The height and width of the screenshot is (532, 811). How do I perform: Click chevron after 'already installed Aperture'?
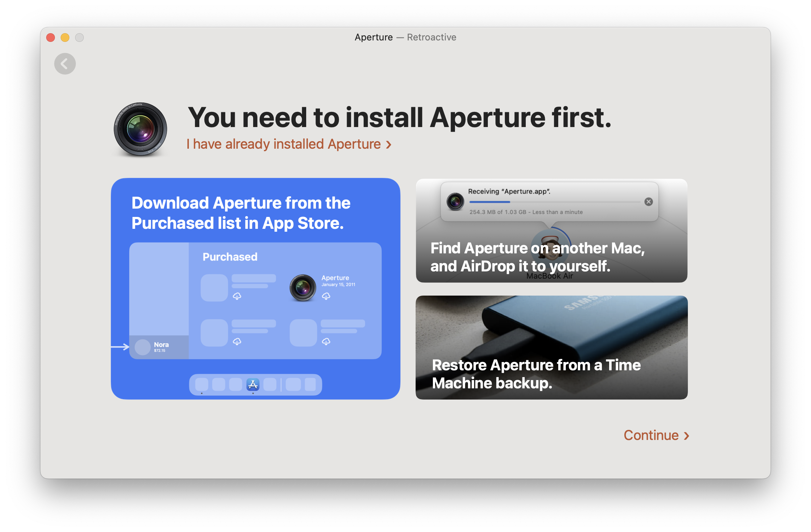pos(389,145)
